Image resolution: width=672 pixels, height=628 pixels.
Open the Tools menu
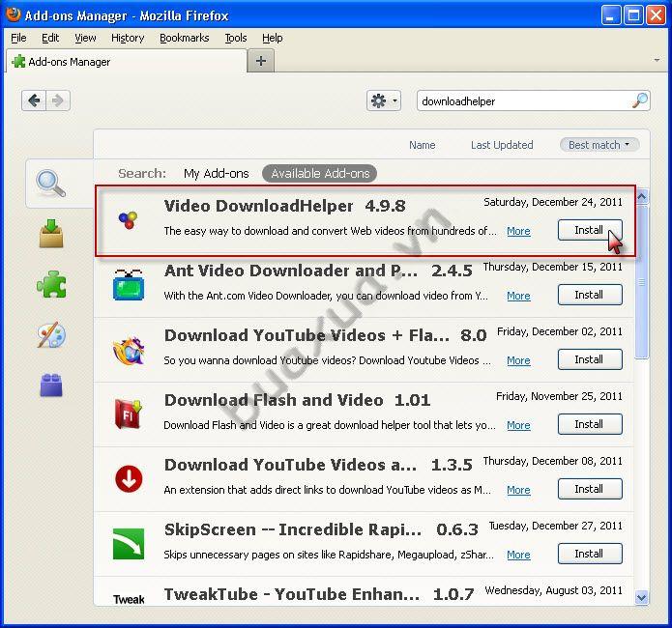coord(236,38)
